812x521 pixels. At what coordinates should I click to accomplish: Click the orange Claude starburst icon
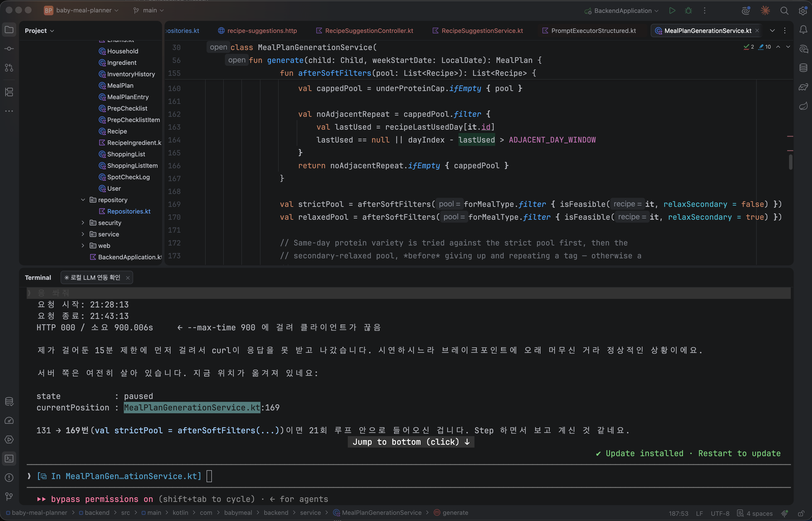(765, 10)
